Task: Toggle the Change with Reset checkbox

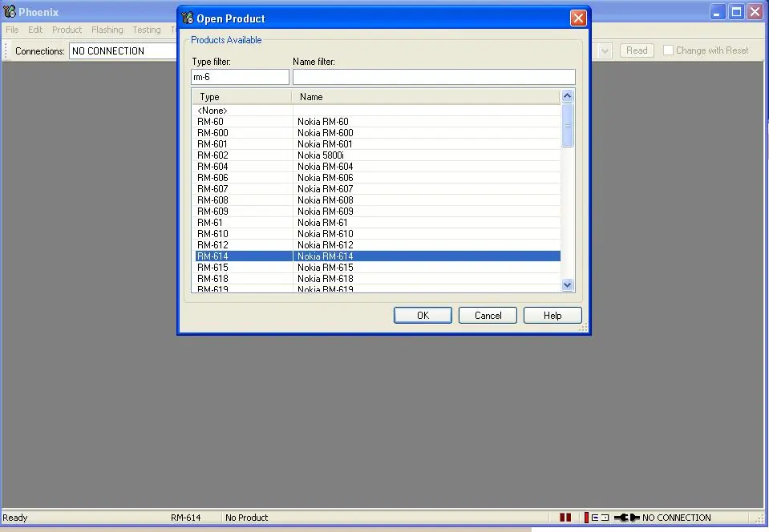Action: point(668,50)
